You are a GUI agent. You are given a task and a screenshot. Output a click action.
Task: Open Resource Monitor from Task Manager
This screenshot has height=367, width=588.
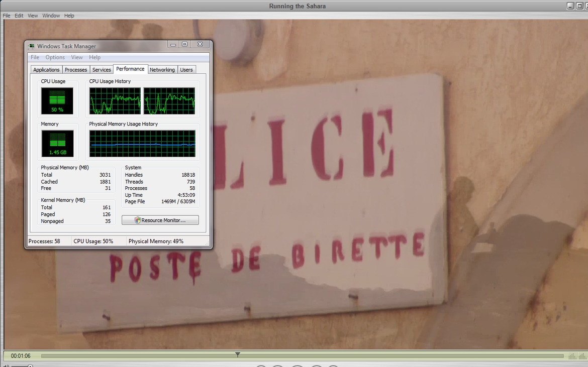click(x=160, y=220)
